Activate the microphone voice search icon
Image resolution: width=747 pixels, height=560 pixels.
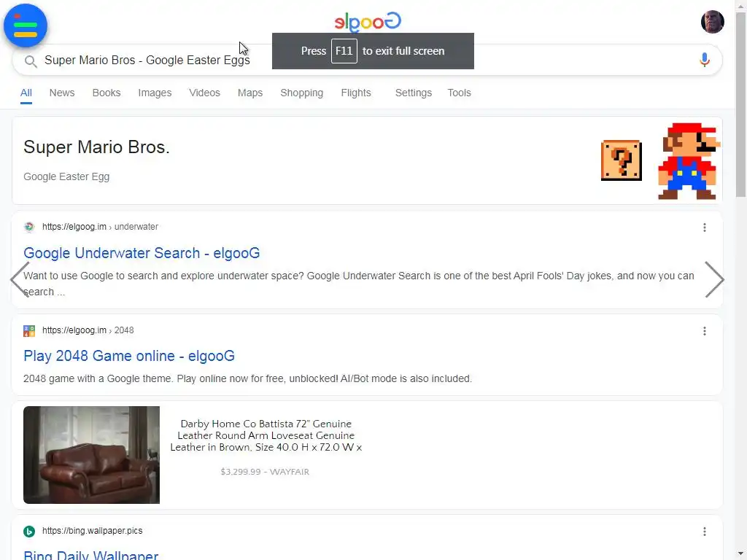[704, 60]
